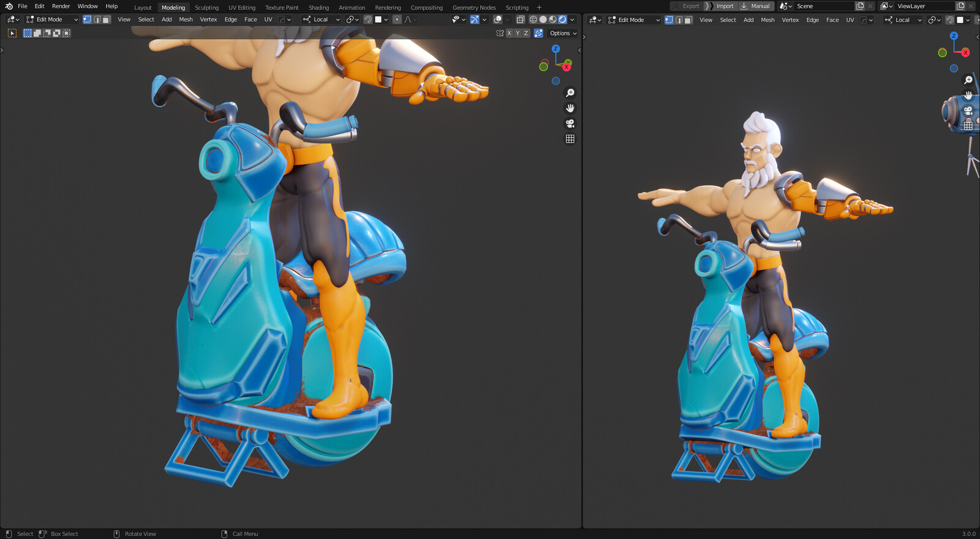Enable edge select mode in left viewport
Viewport: 980px width, 539px height.
point(97,20)
